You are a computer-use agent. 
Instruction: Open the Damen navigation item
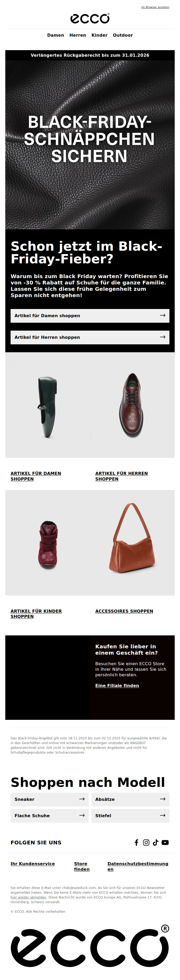tap(56, 35)
